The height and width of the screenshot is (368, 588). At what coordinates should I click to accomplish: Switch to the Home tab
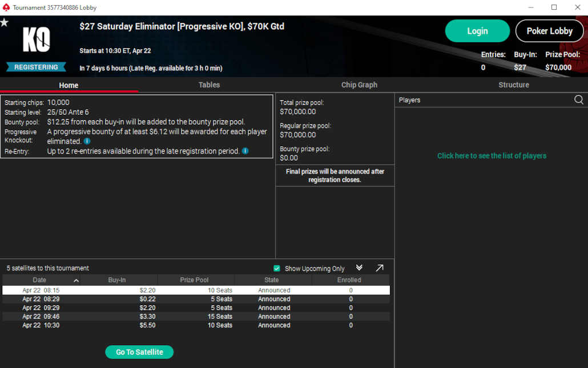[x=69, y=85]
